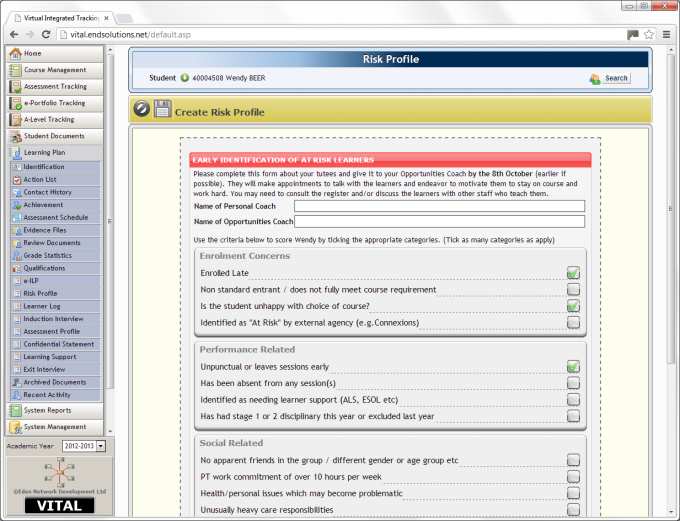Uncheck Unpunctual or leaves sessions early

tap(573, 367)
